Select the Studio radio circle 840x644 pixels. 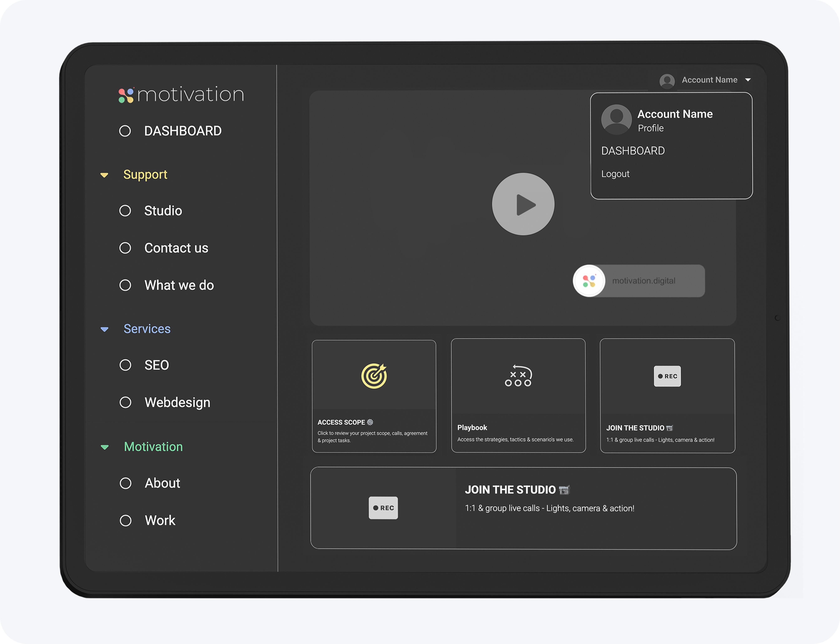pyautogui.click(x=125, y=211)
